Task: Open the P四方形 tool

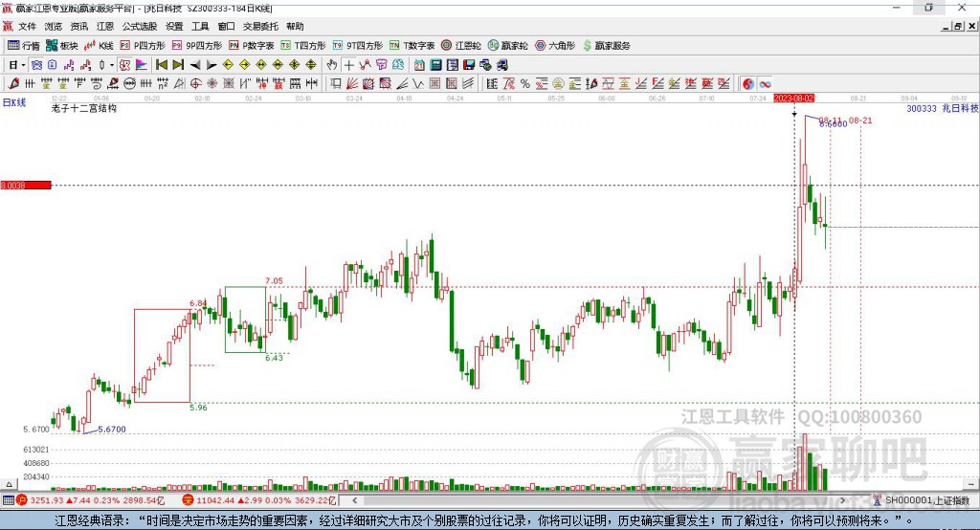Action: (x=143, y=46)
